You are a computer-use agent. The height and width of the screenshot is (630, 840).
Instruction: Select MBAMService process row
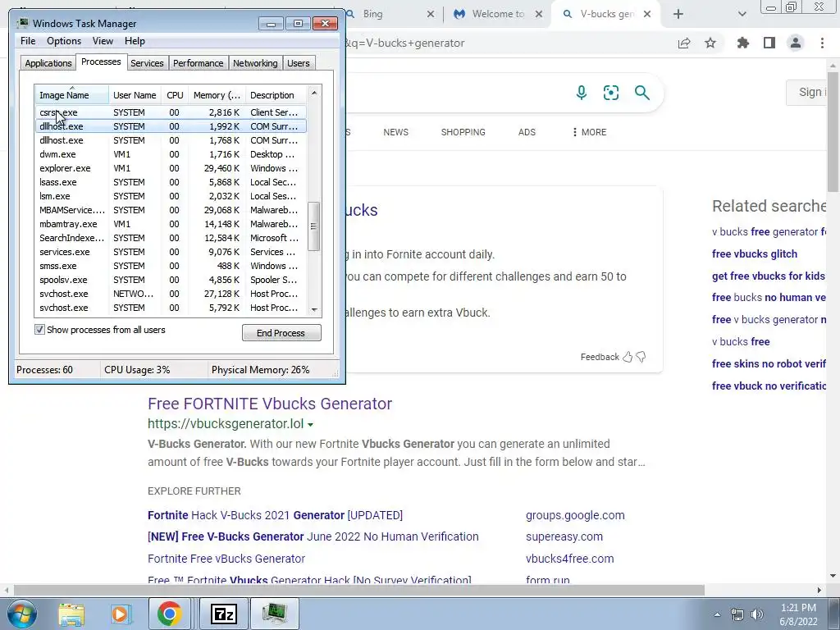pos(171,210)
